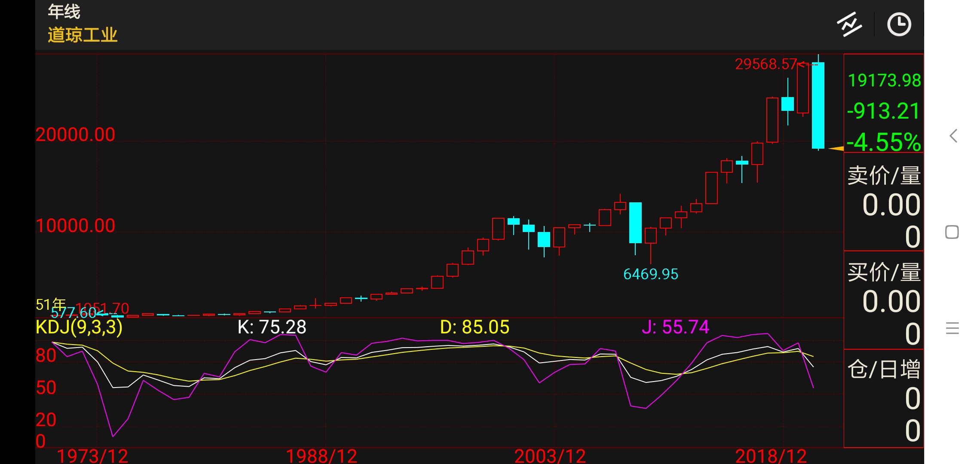Tap the high price marker 29568.57
The image size is (980, 464).
click(766, 64)
